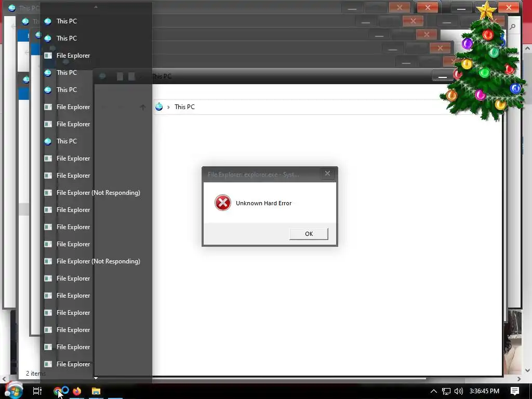Click This PC breadcrumb in address bar
This screenshot has height=399, width=532.
click(x=184, y=107)
